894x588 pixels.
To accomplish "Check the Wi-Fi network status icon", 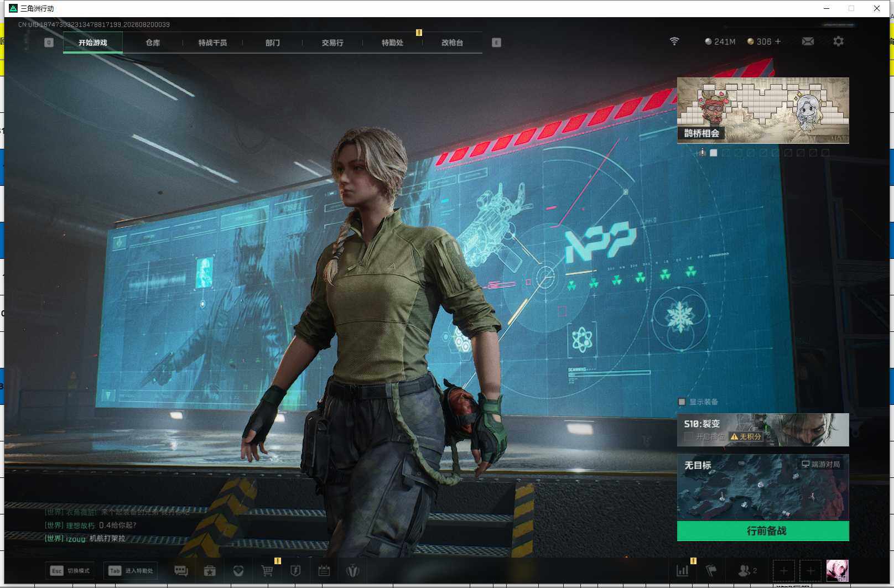I will 674,41.
